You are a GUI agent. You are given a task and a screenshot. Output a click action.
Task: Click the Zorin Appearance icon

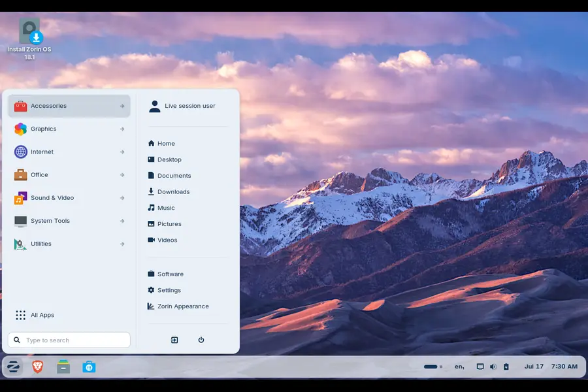(151, 306)
